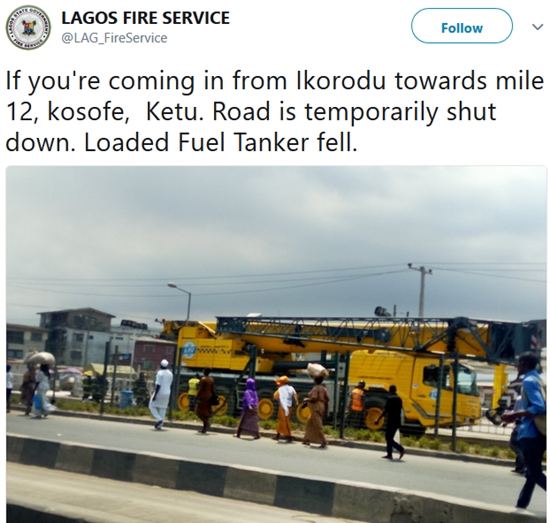The image size is (550, 523).
Task: Expand the tweet options chevron
Action: tap(537, 27)
